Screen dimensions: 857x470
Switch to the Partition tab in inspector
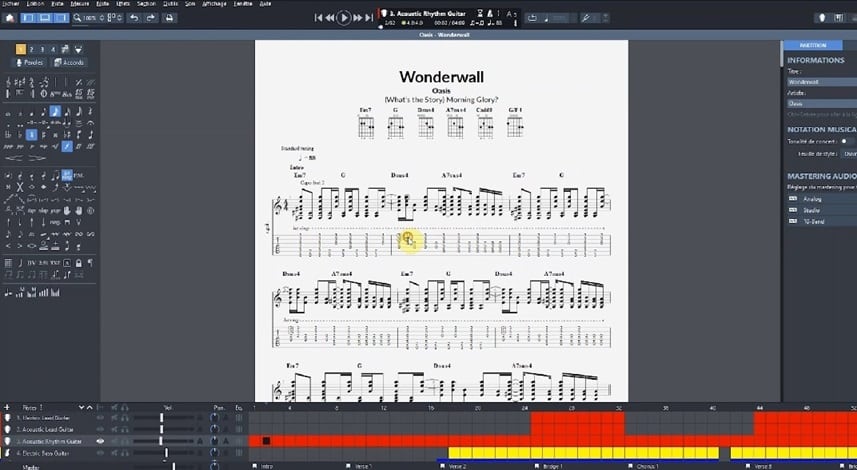813,45
